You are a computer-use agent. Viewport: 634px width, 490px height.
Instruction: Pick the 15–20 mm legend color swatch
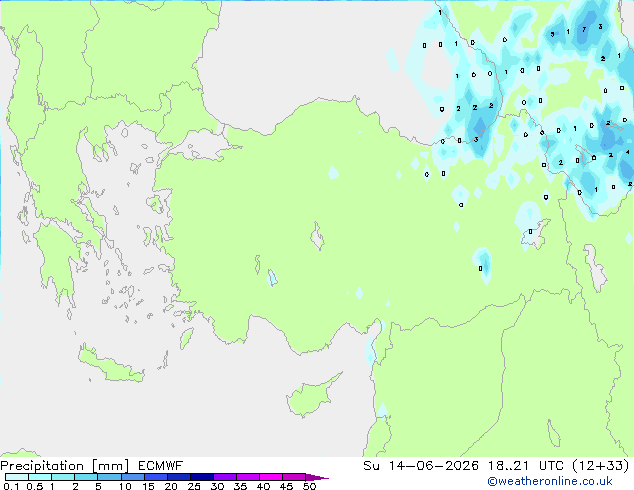point(156,477)
